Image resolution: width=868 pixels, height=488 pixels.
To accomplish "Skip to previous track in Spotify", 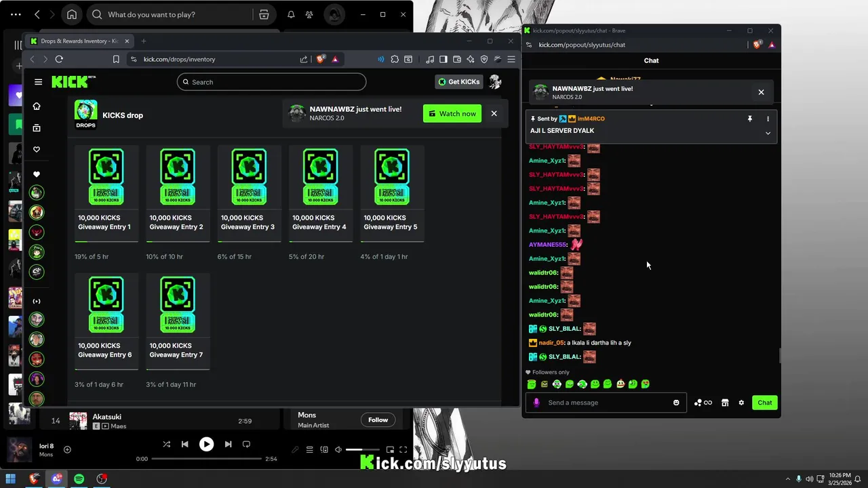I will tap(185, 445).
